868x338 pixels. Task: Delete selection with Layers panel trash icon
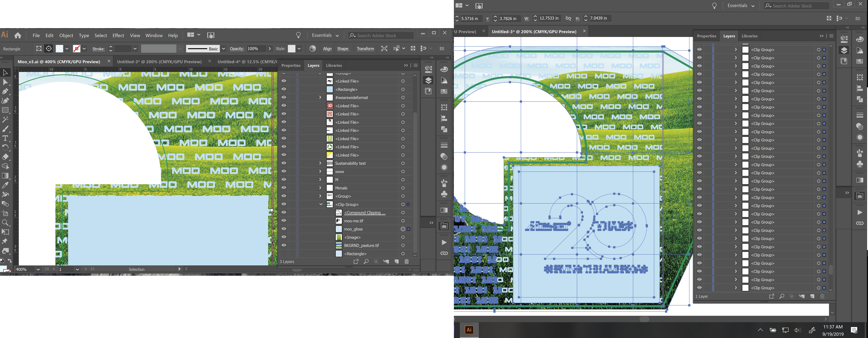tap(407, 262)
